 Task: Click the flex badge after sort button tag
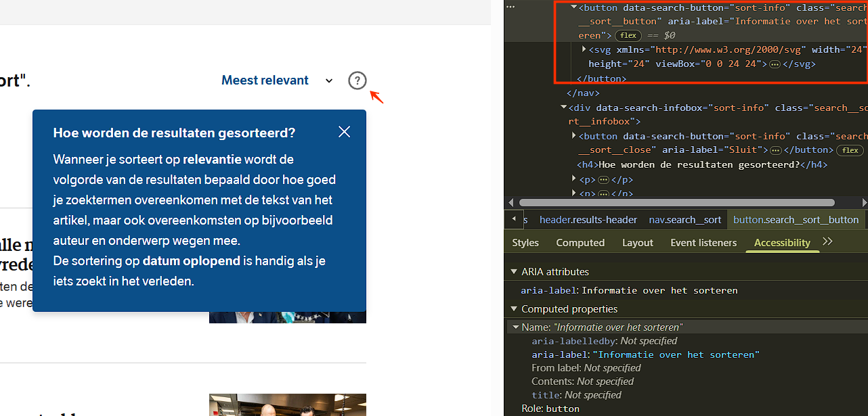[x=628, y=35]
